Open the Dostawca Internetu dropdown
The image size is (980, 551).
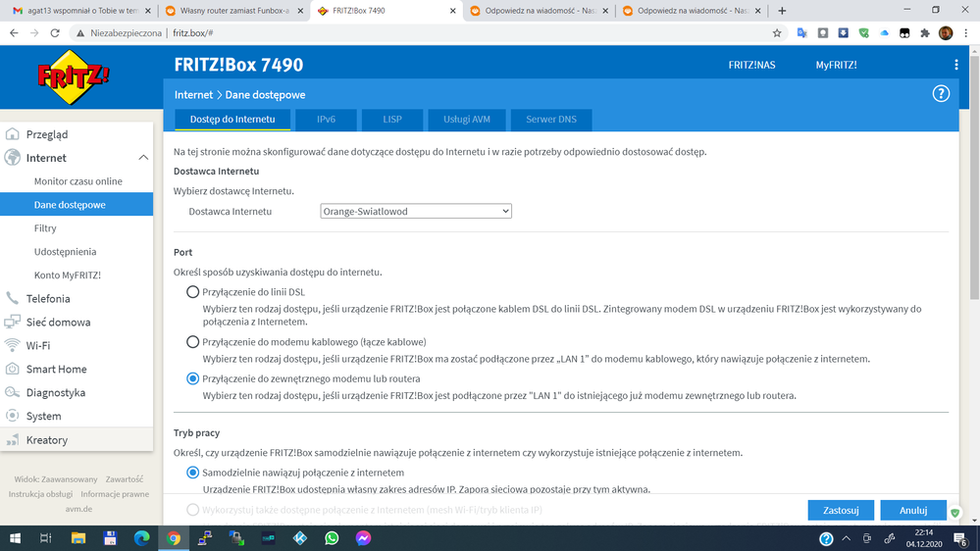click(416, 212)
